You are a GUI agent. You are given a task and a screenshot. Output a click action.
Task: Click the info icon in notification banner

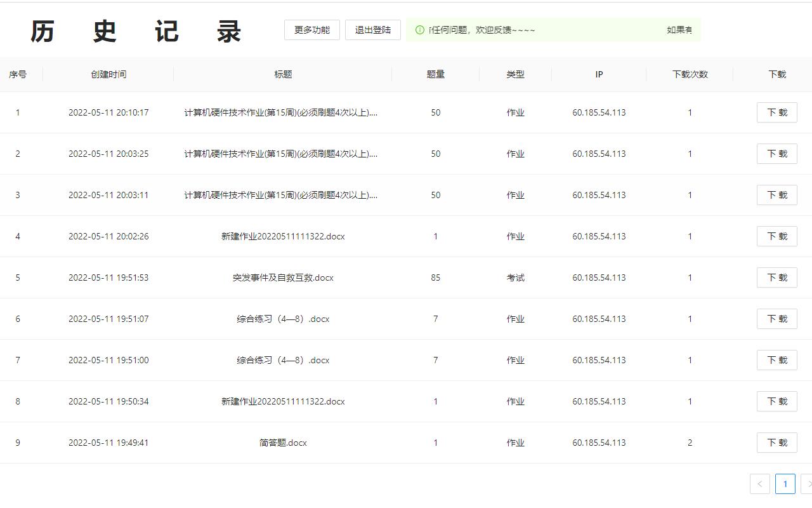coord(420,29)
